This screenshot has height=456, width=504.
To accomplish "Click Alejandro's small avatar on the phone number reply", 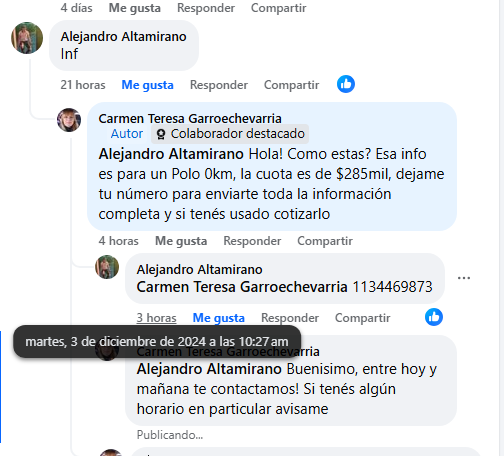I will click(107, 267).
